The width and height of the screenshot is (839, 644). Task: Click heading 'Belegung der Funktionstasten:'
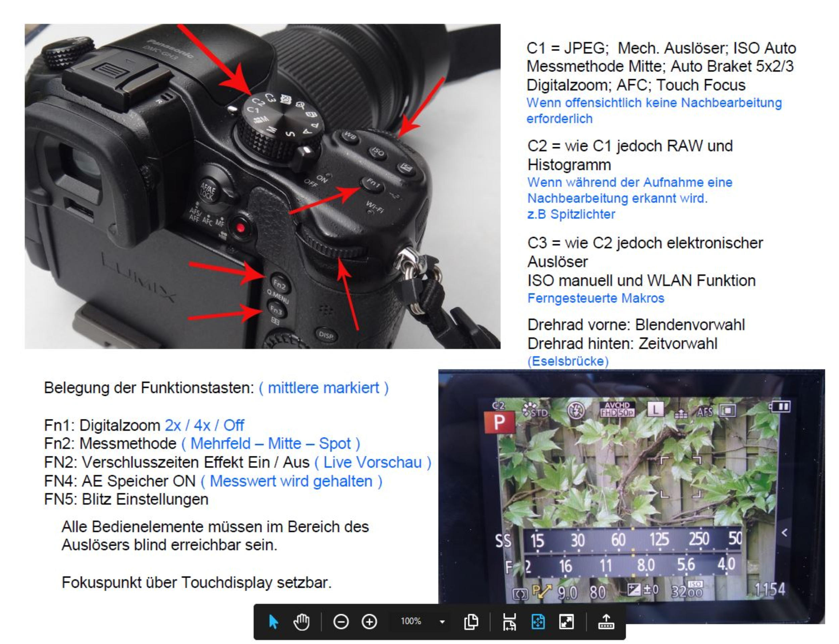pos(149,388)
